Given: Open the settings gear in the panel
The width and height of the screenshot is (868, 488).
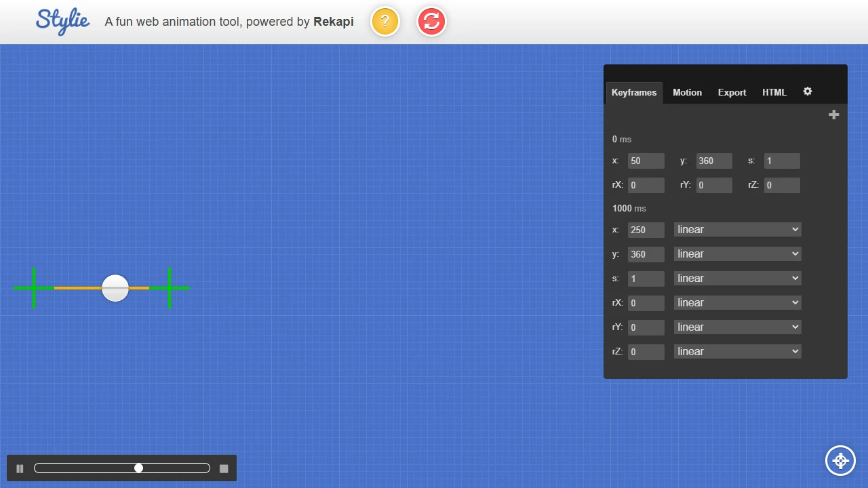Looking at the screenshot, I should pos(808,91).
